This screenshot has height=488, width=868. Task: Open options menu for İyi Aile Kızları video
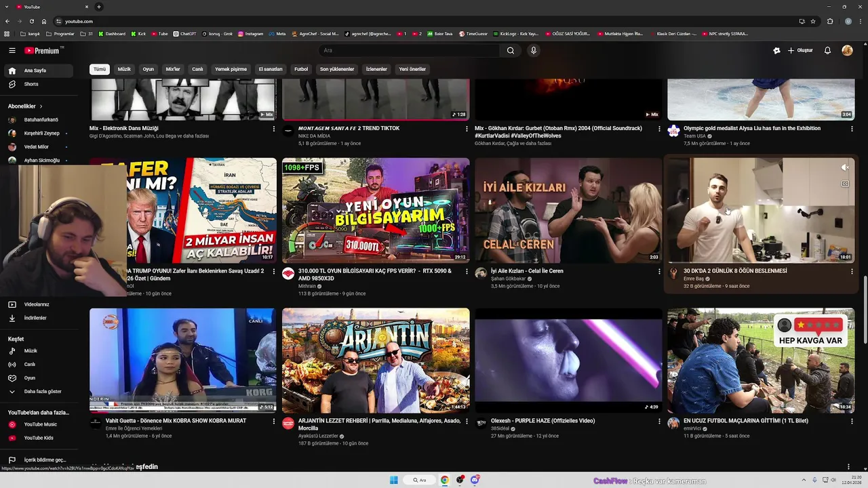click(x=659, y=271)
